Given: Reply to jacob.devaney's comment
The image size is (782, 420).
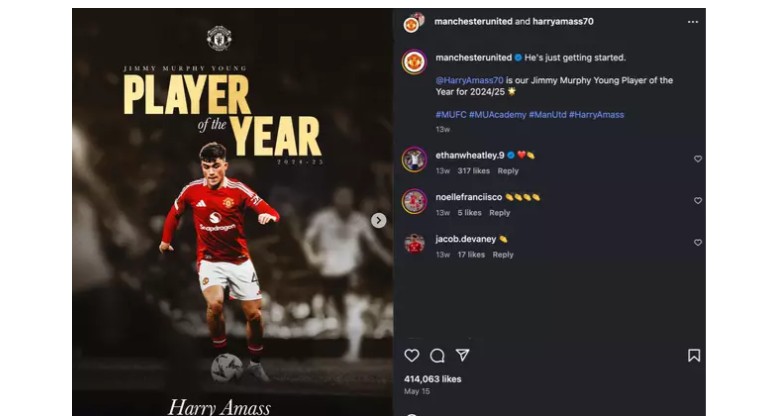Looking at the screenshot, I should pos(503,255).
